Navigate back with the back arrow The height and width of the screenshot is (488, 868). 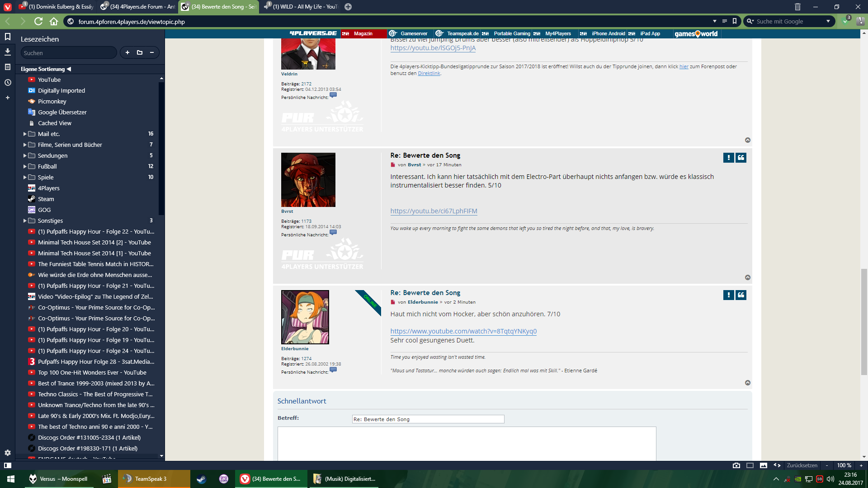click(8, 21)
